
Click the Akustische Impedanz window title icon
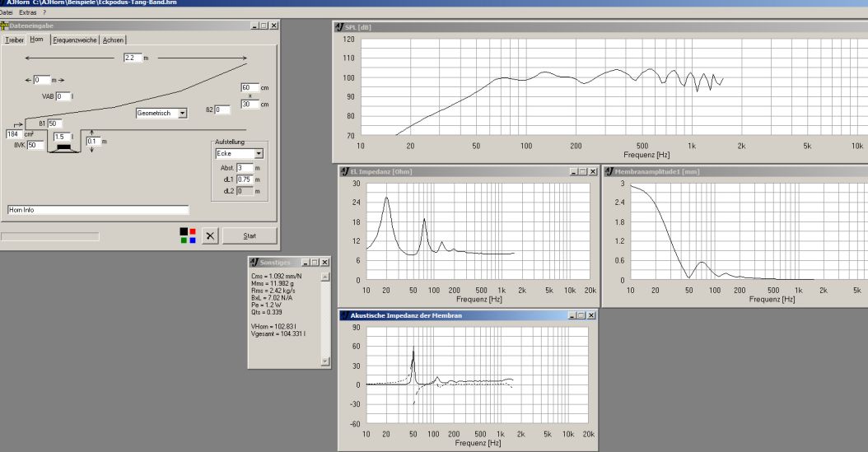point(343,315)
